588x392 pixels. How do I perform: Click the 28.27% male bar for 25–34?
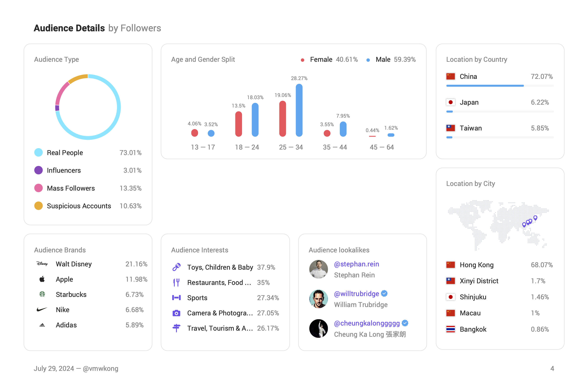pyautogui.click(x=299, y=110)
